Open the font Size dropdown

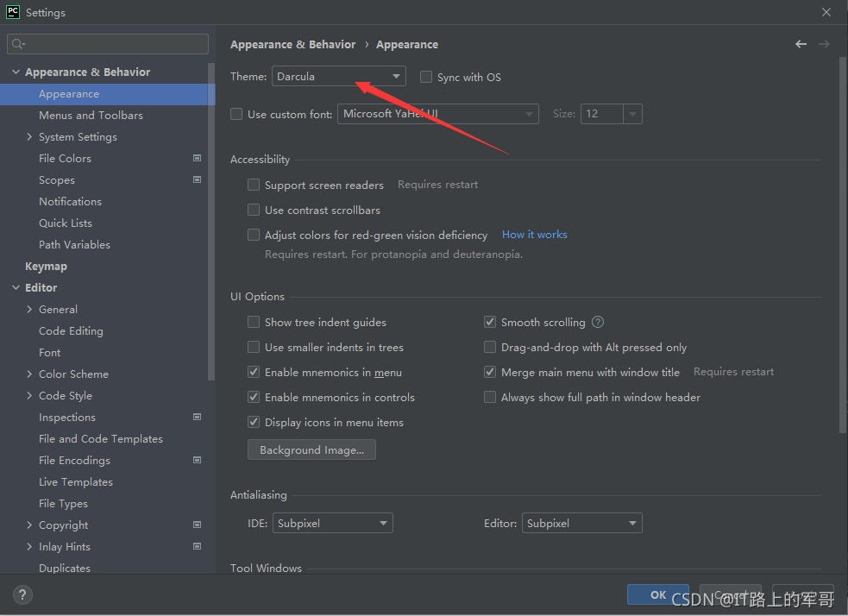coord(632,114)
